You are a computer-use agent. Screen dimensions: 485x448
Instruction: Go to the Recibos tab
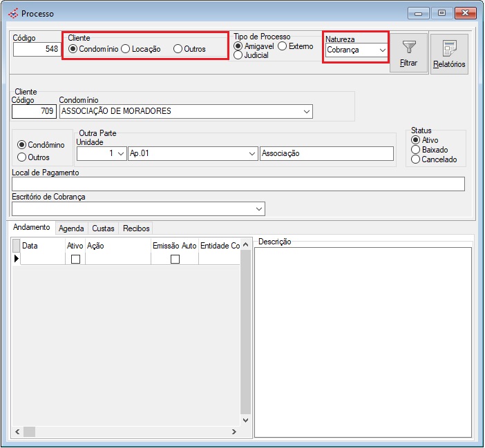point(135,228)
